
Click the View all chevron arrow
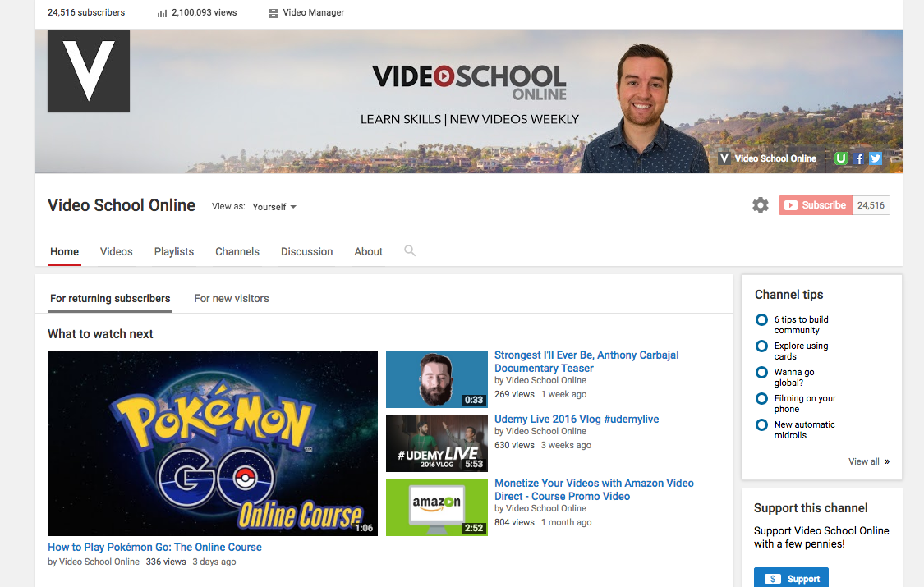887,461
